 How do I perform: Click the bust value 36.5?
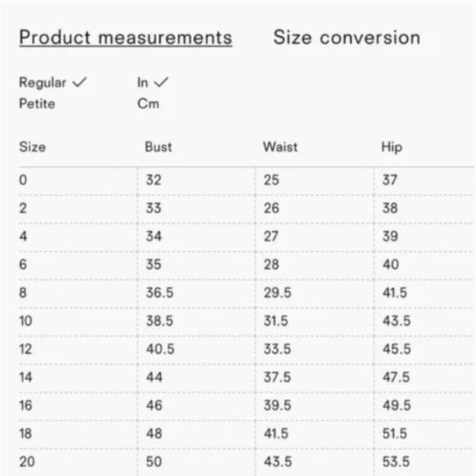[159, 292]
